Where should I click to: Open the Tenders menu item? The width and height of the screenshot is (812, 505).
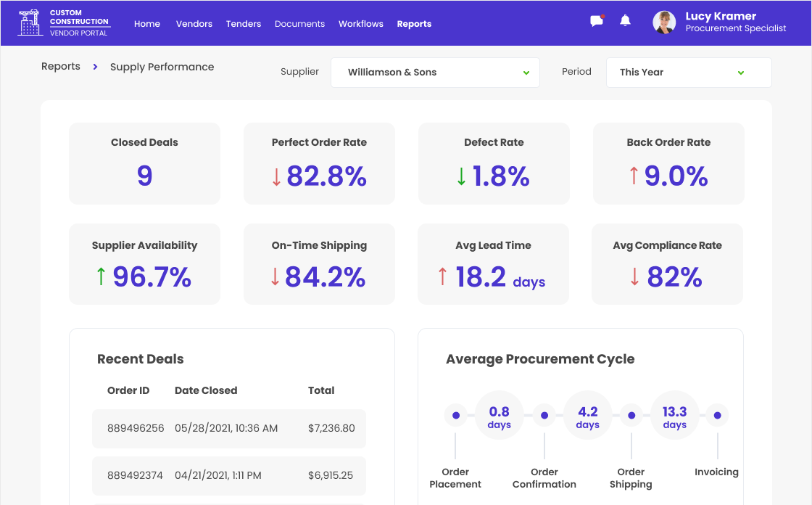click(x=244, y=24)
